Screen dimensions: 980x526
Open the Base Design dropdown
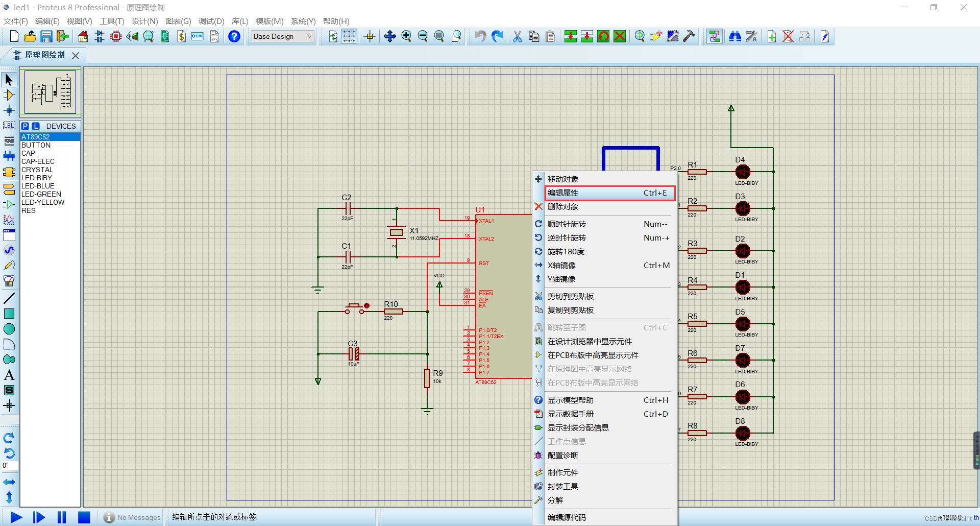click(282, 36)
